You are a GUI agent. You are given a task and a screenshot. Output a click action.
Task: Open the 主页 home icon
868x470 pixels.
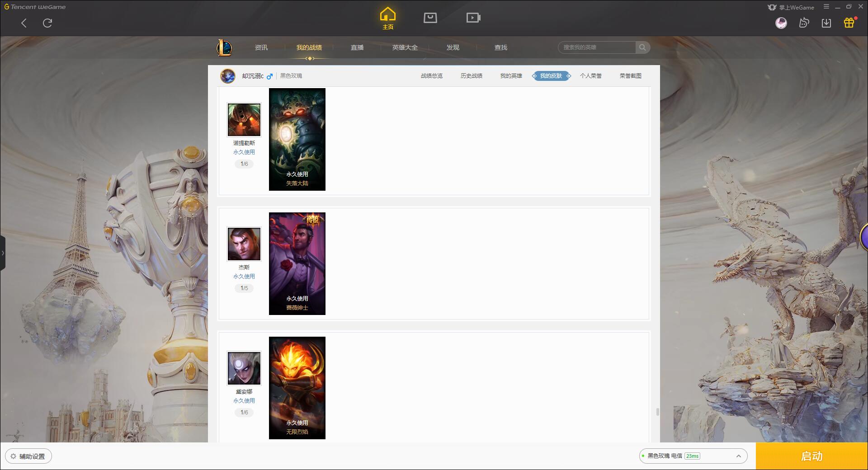388,19
